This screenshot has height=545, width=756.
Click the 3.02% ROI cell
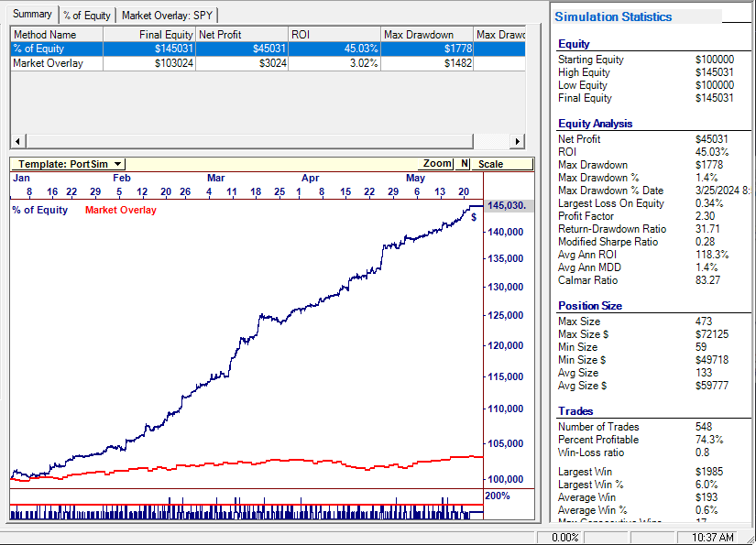tap(334, 63)
